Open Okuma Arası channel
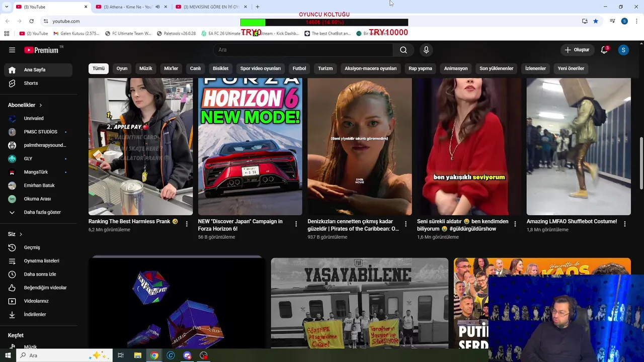 point(38,199)
